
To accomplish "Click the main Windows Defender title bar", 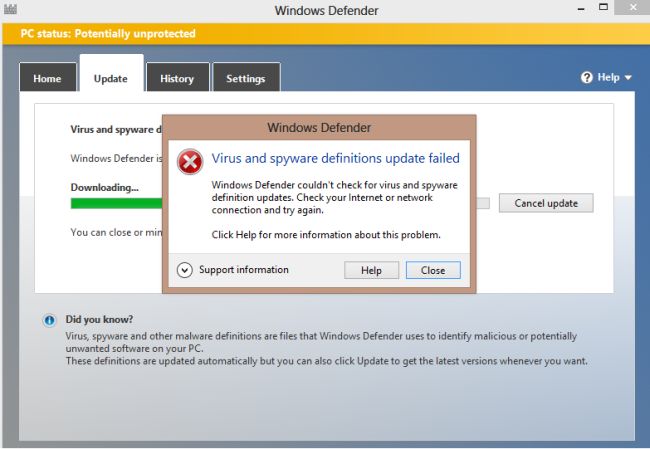I will tap(325, 11).
